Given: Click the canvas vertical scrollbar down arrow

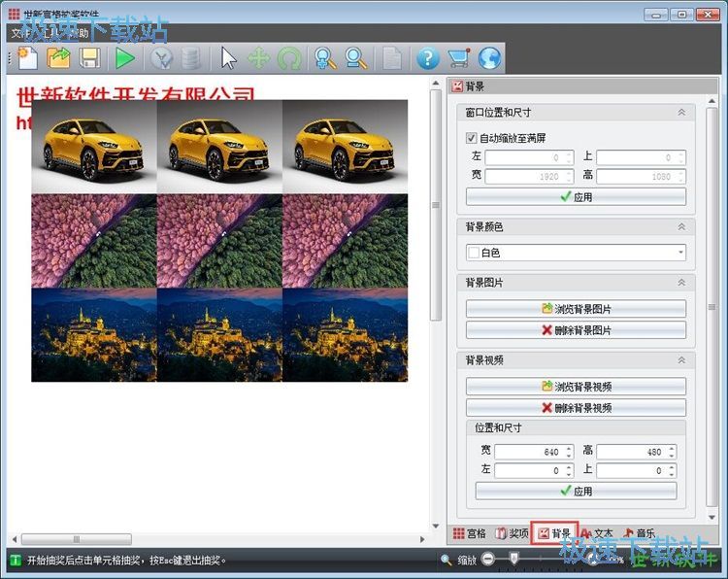Looking at the screenshot, I should (436, 526).
